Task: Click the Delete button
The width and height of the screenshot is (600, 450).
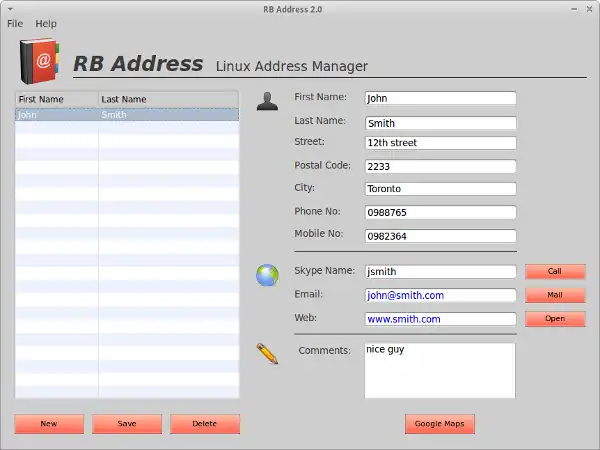Action: point(205,424)
